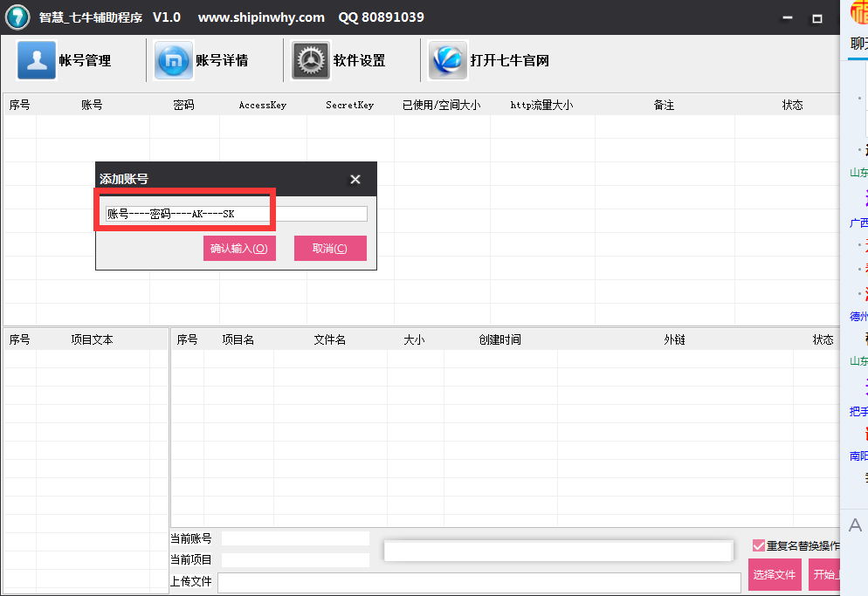This screenshot has width=868, height=596.
Task: Click the 账号 column header
Action: point(92,105)
